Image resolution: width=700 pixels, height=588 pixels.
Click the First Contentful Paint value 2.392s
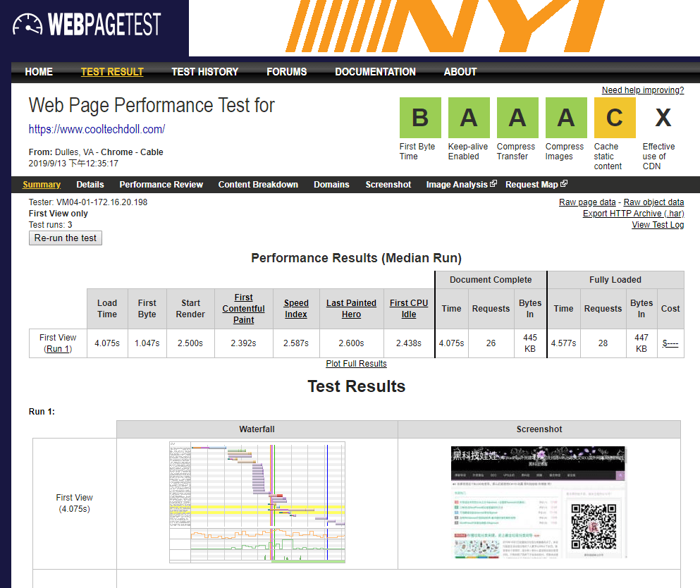(x=244, y=343)
